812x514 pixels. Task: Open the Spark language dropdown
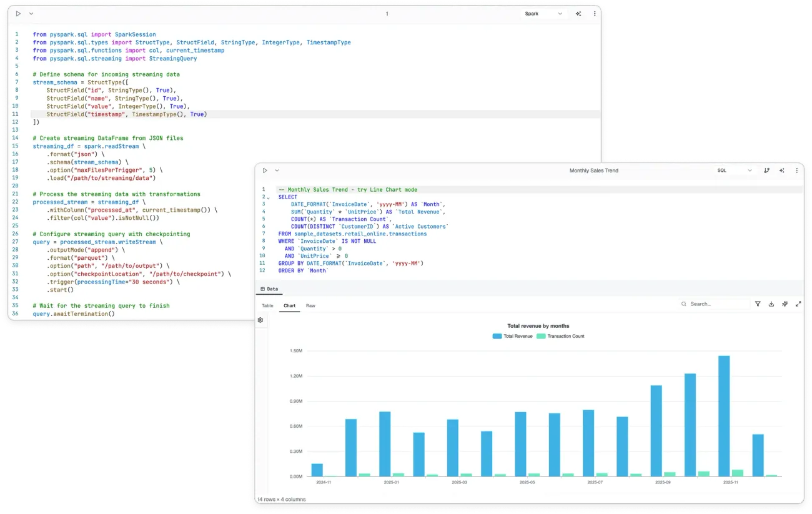coord(543,14)
